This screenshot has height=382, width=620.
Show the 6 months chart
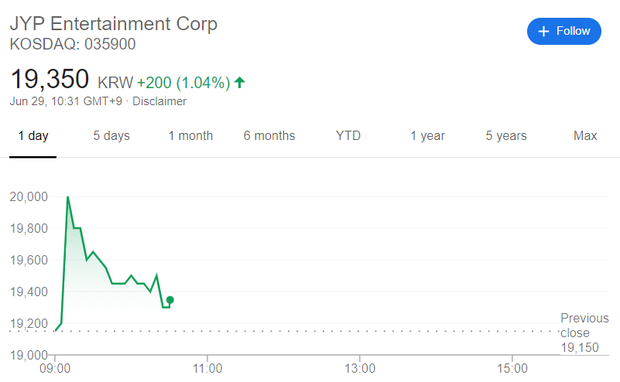click(269, 136)
